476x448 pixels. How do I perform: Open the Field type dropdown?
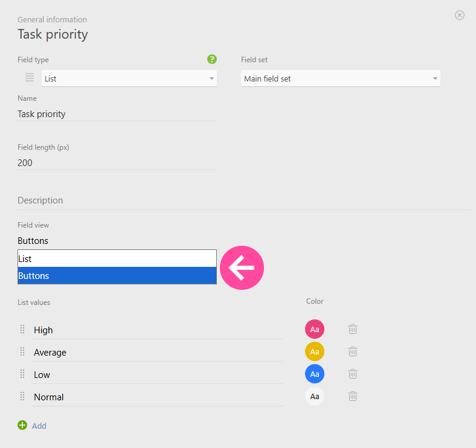click(129, 78)
